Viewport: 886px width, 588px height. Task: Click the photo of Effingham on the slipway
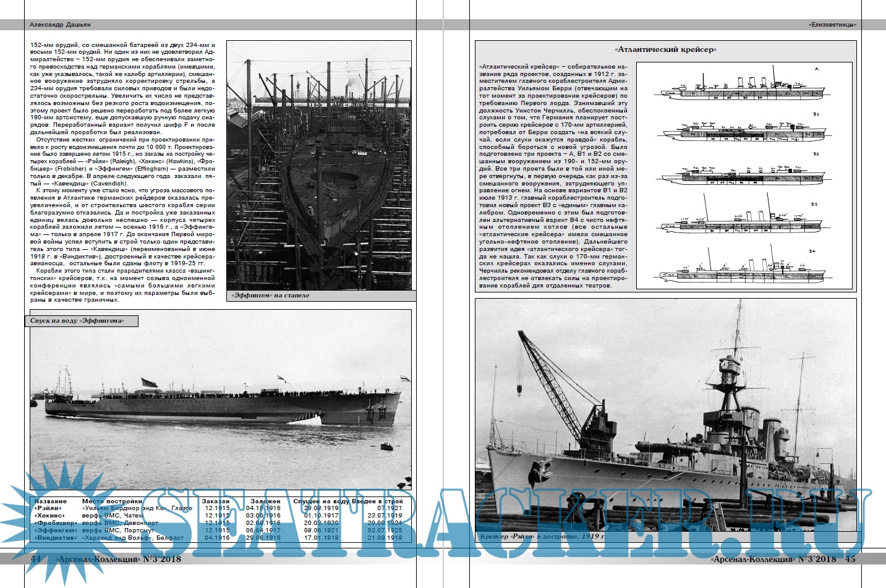tap(319, 165)
